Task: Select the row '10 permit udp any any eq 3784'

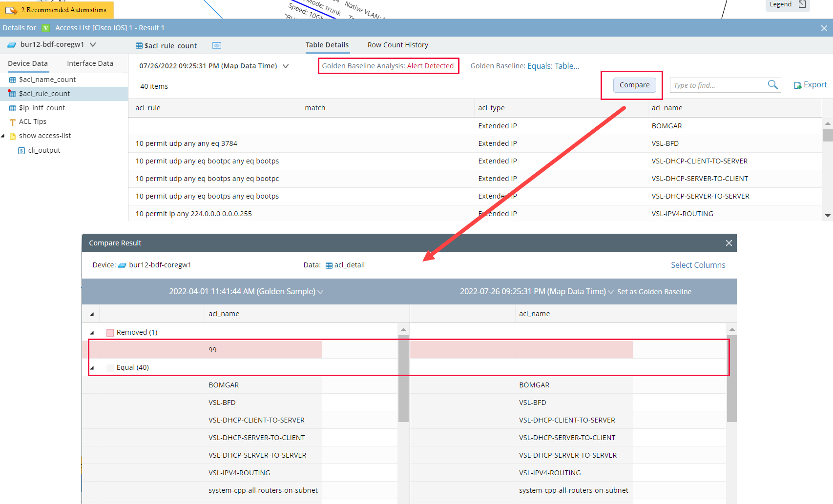Action: (475, 143)
